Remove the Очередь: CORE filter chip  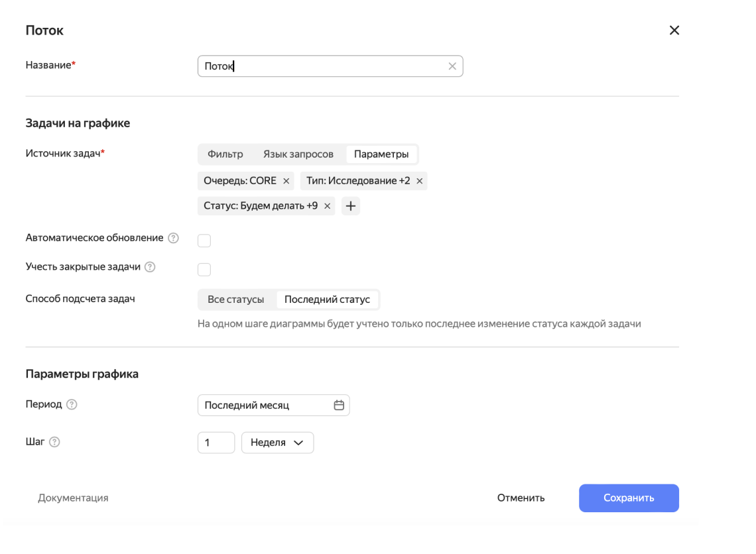287,180
